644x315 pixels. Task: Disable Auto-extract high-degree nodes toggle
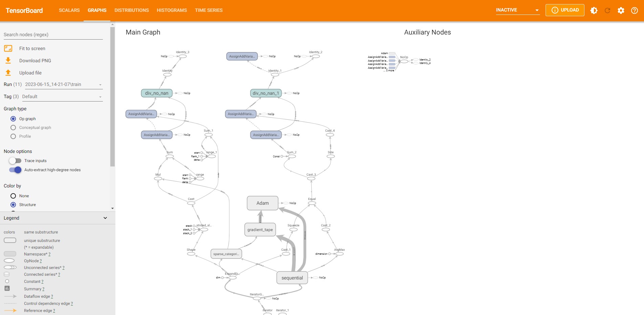pyautogui.click(x=15, y=170)
